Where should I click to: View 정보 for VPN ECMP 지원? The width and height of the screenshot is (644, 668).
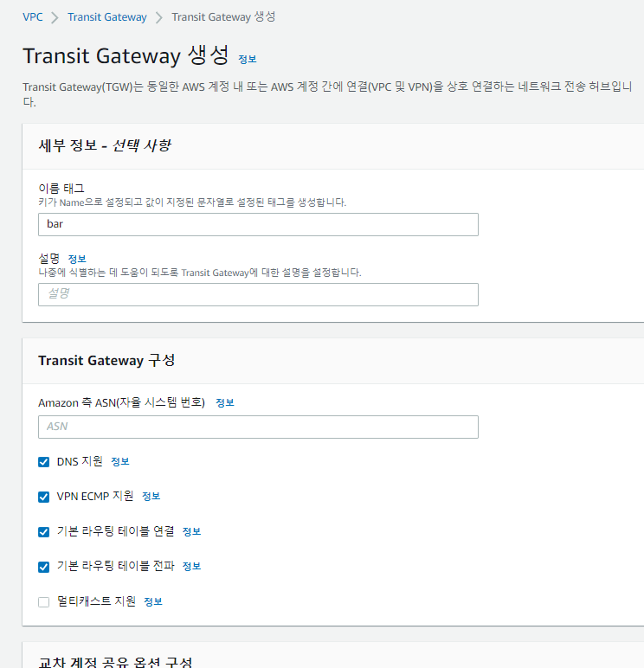pos(151,497)
